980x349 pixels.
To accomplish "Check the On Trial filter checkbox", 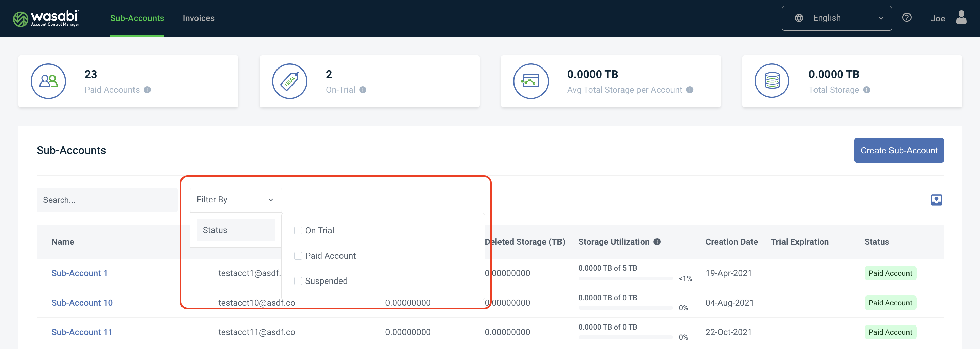I will click(x=298, y=231).
